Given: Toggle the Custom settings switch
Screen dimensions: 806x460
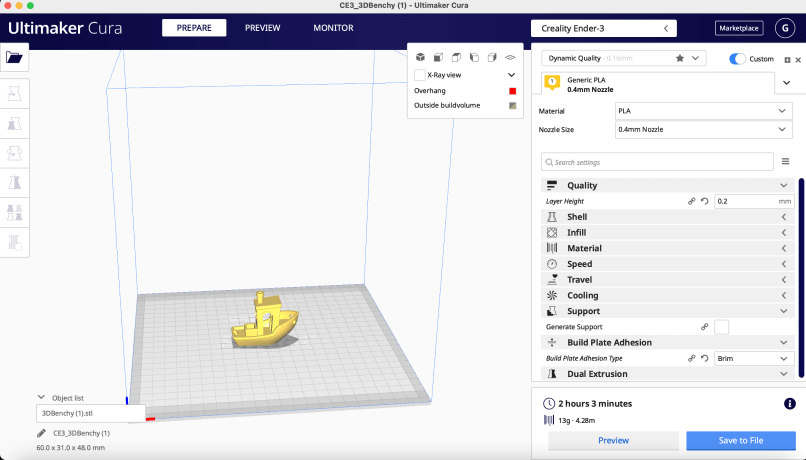Looking at the screenshot, I should [x=737, y=59].
